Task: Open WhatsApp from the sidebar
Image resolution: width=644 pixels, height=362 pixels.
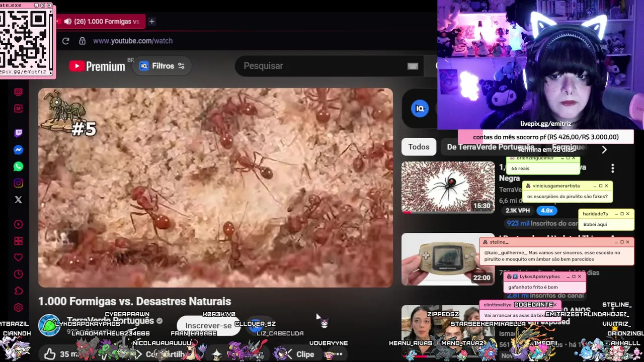Action: (x=19, y=166)
